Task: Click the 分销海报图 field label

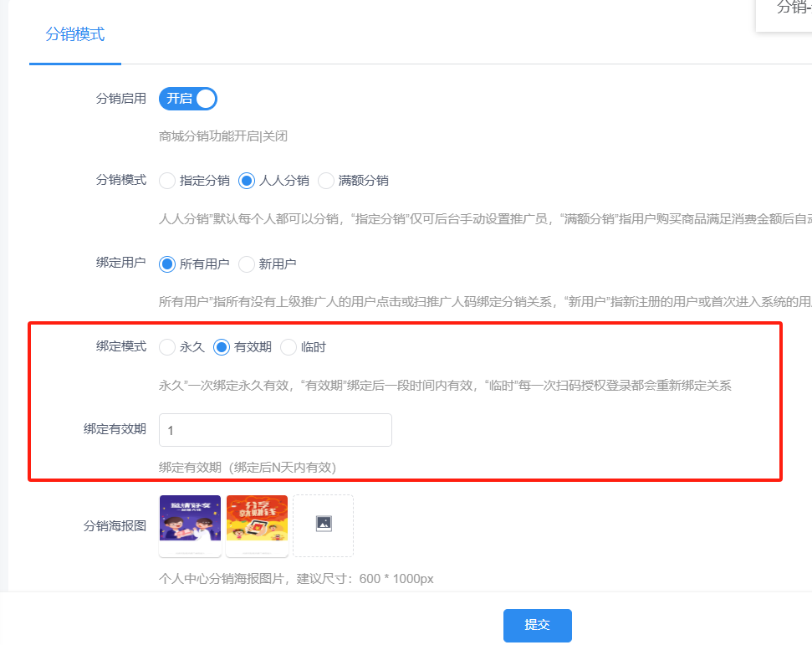Action: click(115, 526)
